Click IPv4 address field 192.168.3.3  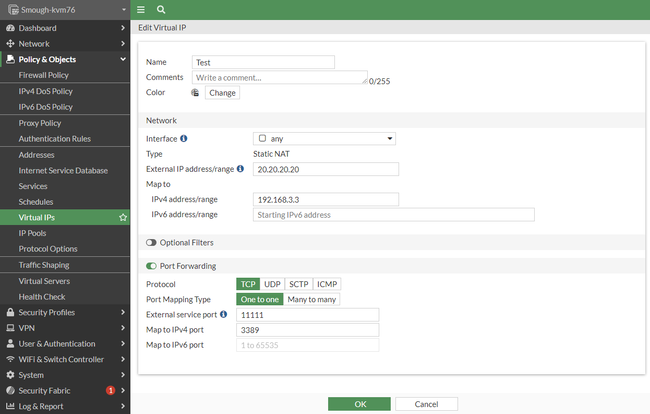coord(326,199)
